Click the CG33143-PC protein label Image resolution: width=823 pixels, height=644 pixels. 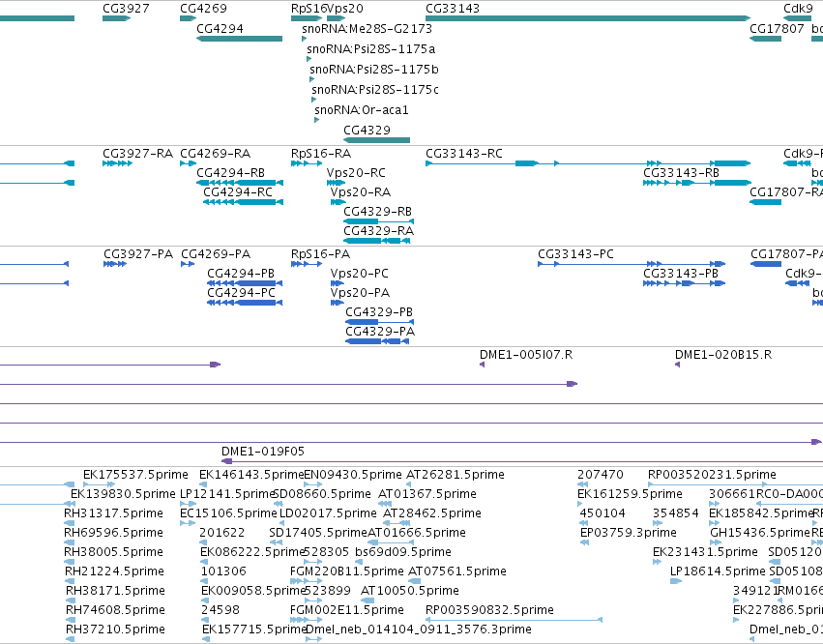pyautogui.click(x=575, y=254)
